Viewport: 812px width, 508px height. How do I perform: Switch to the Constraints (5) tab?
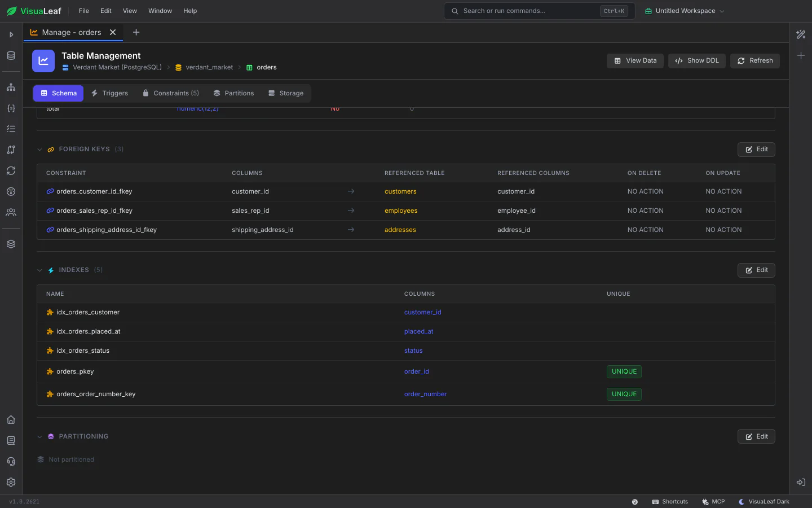[x=171, y=93]
